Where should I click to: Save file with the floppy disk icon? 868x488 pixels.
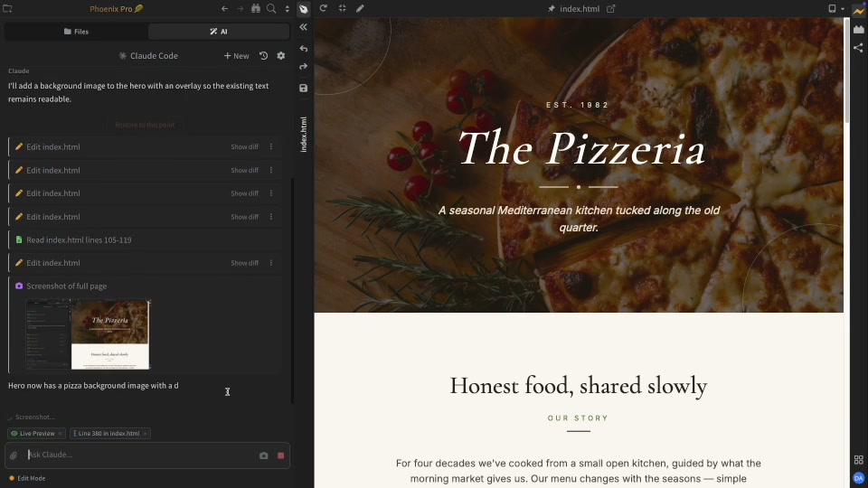[x=304, y=88]
